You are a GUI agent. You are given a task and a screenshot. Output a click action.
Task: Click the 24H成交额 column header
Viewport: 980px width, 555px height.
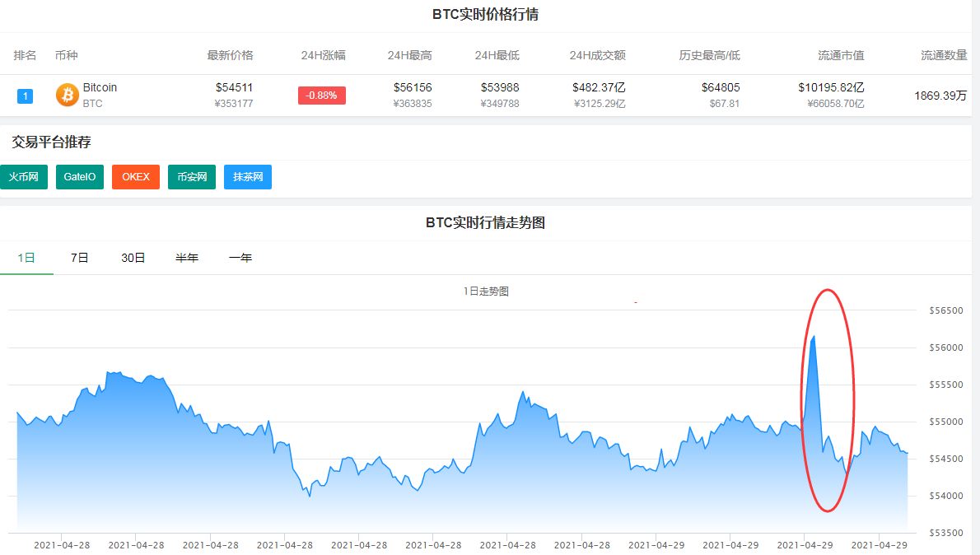598,55
